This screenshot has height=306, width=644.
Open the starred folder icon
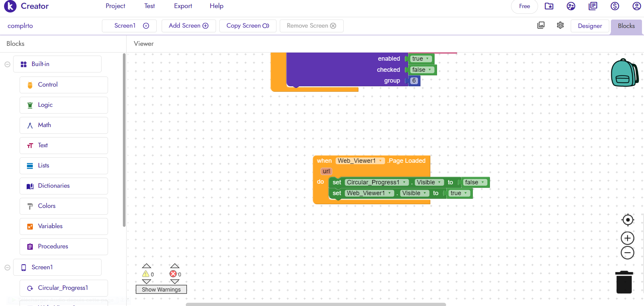point(549,6)
